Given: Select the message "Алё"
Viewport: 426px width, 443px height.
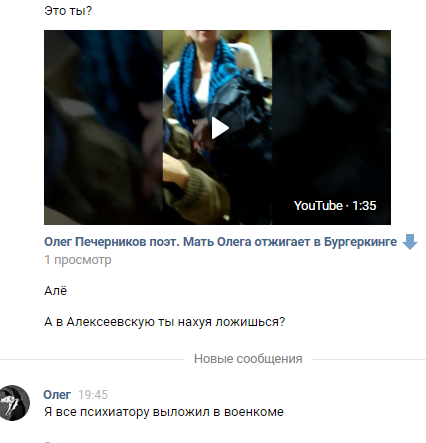Looking at the screenshot, I should point(56,291).
